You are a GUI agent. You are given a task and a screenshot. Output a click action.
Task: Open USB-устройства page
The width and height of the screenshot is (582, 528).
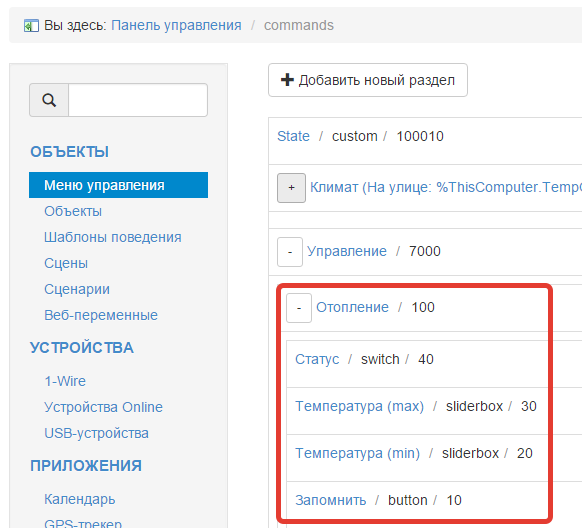(x=96, y=433)
